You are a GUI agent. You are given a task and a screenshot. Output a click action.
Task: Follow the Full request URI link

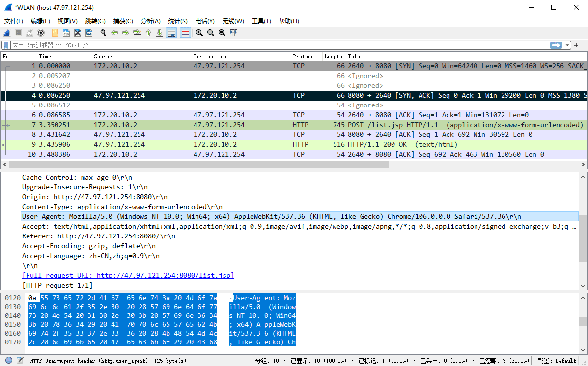pos(128,275)
